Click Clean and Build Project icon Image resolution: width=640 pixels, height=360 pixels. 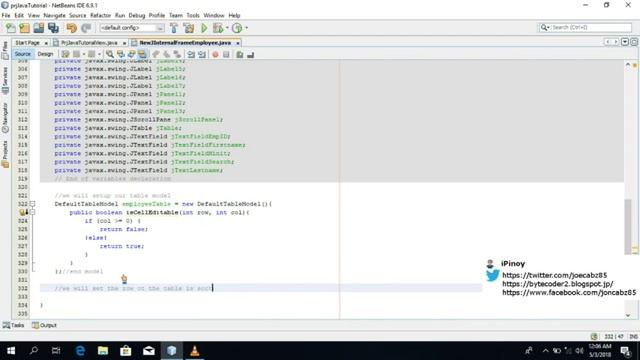pyautogui.click(x=189, y=28)
